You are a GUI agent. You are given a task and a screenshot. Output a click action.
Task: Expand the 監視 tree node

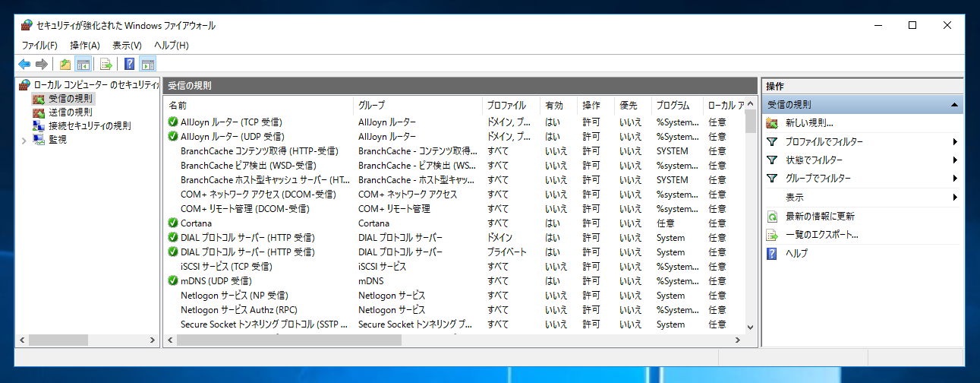click(x=24, y=140)
